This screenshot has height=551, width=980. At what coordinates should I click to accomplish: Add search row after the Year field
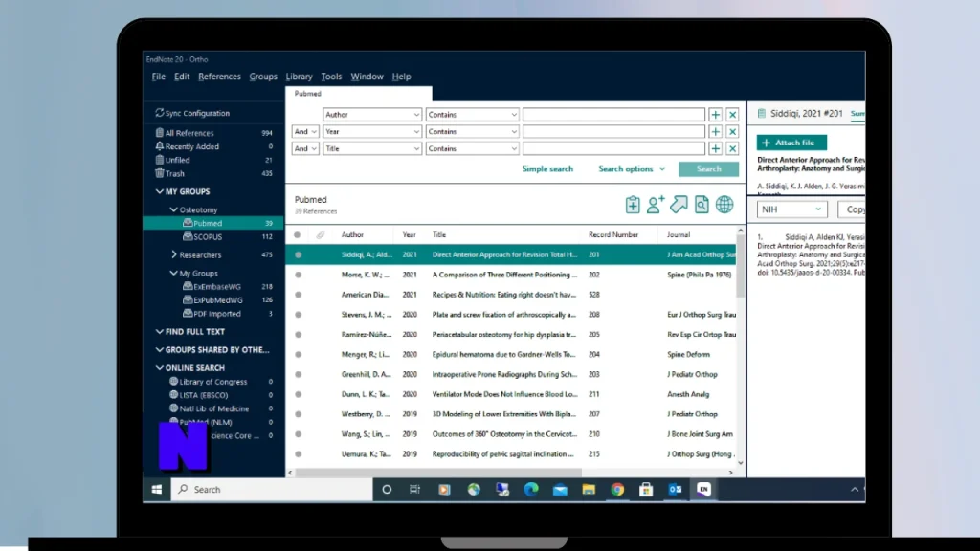(x=715, y=132)
